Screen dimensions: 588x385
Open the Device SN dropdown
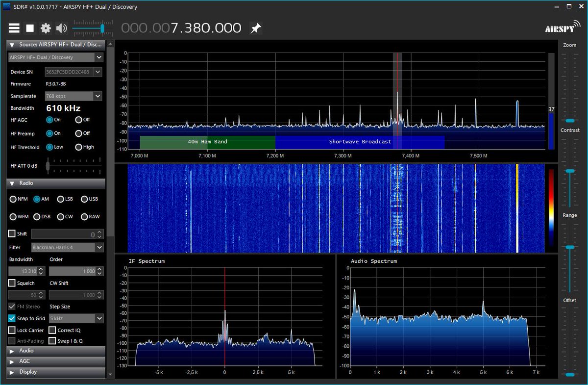(x=73, y=72)
